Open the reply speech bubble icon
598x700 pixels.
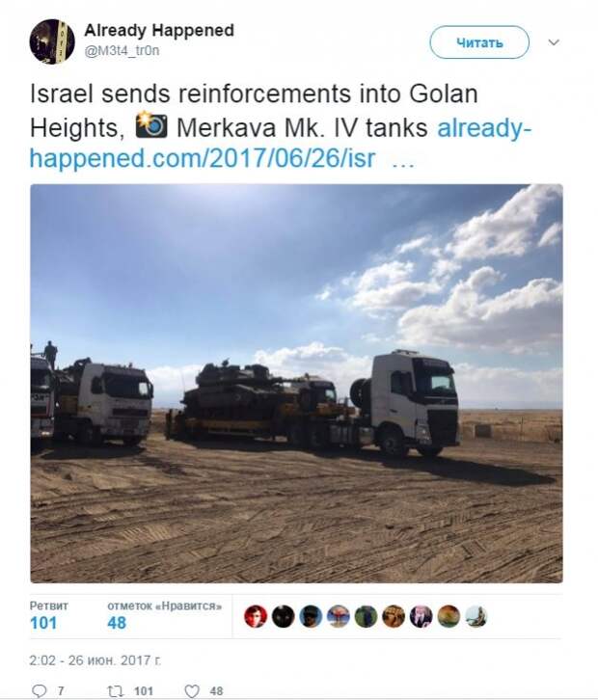point(40,691)
